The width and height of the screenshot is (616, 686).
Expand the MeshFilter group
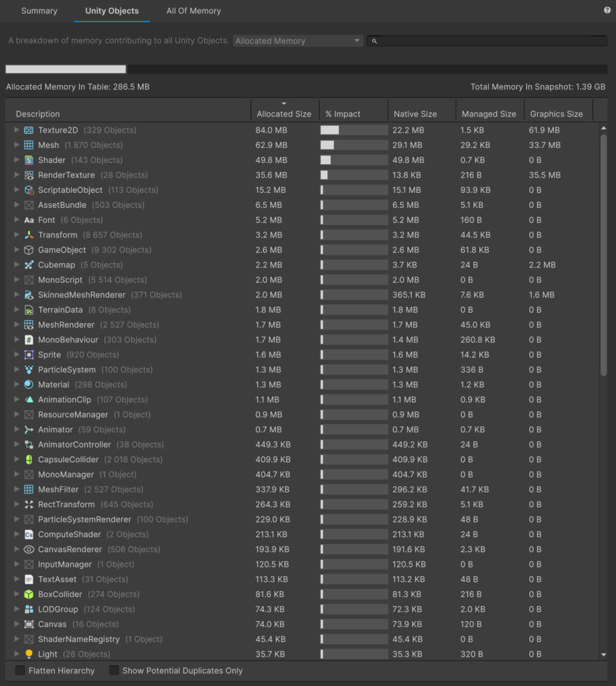[16, 489]
